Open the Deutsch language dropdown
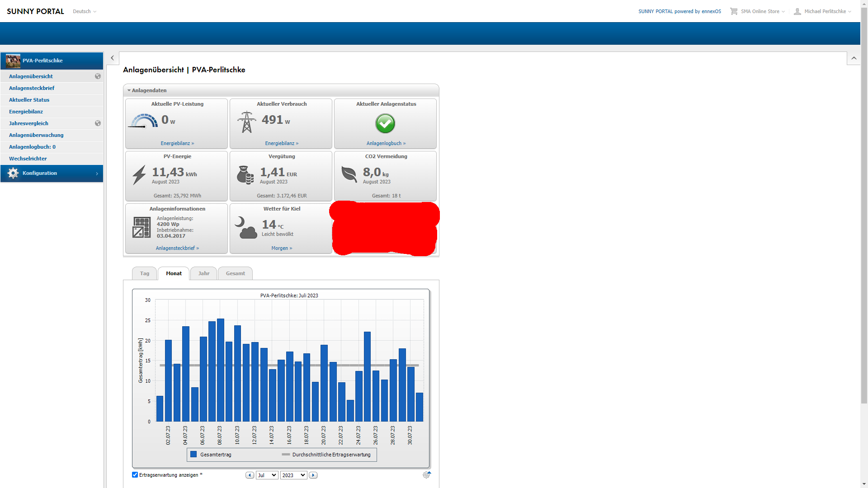This screenshot has height=488, width=868. click(85, 11)
